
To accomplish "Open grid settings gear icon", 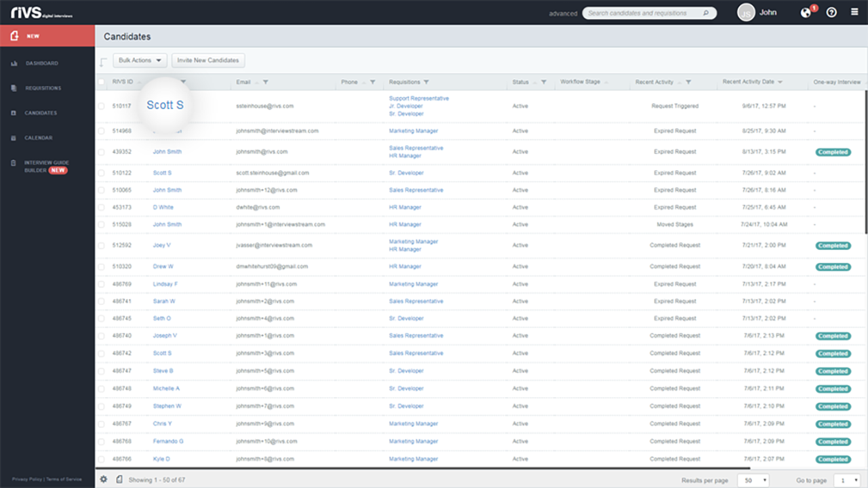I will pos(104,479).
